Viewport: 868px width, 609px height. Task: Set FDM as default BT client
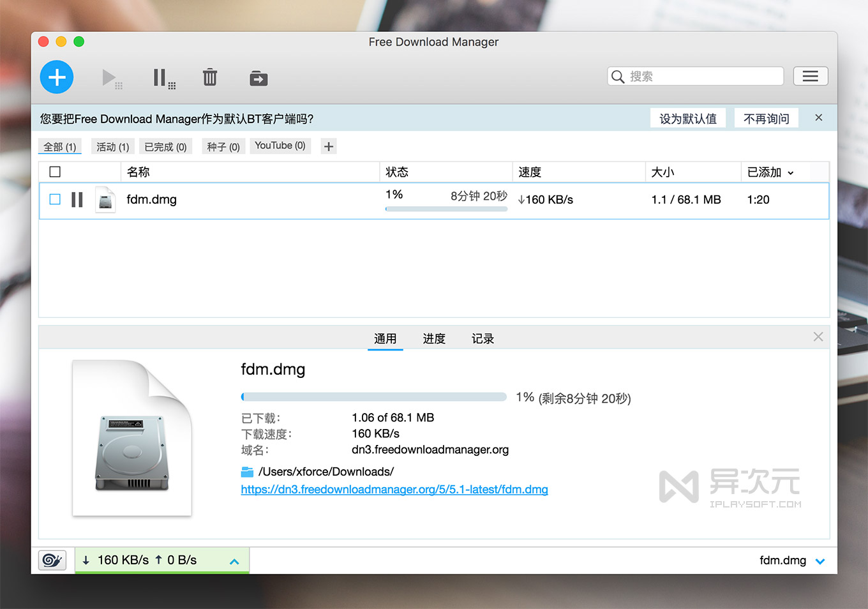tap(687, 117)
